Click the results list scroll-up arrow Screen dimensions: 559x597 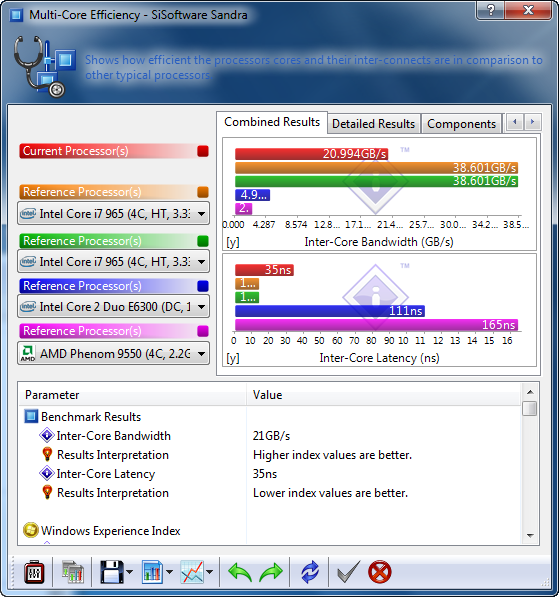[530, 392]
